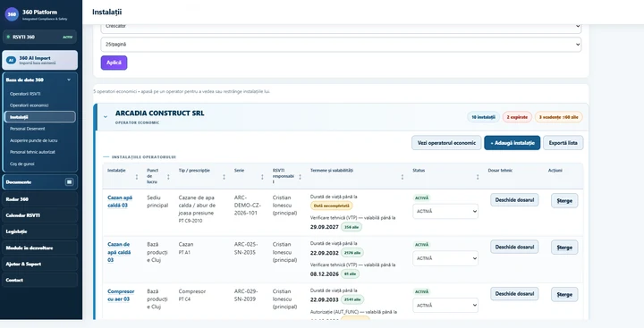Open status dropdown for ARC-025-SN-2035 row
This screenshot has height=328, width=644.
click(x=445, y=258)
